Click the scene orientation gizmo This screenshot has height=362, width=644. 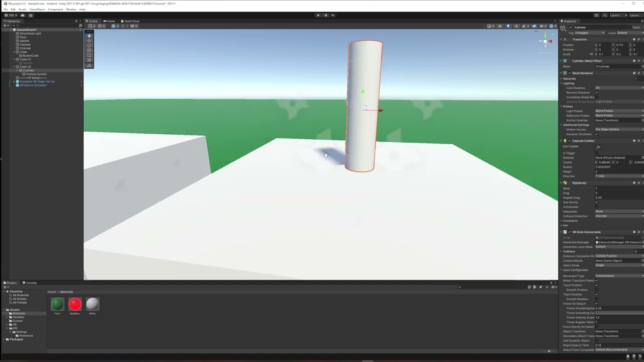point(545,41)
